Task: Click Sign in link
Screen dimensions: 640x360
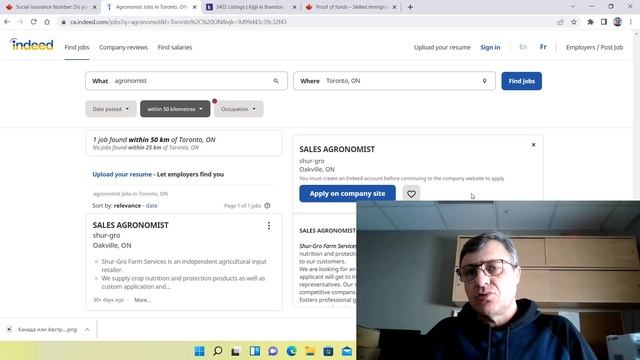Action: pyautogui.click(x=490, y=47)
